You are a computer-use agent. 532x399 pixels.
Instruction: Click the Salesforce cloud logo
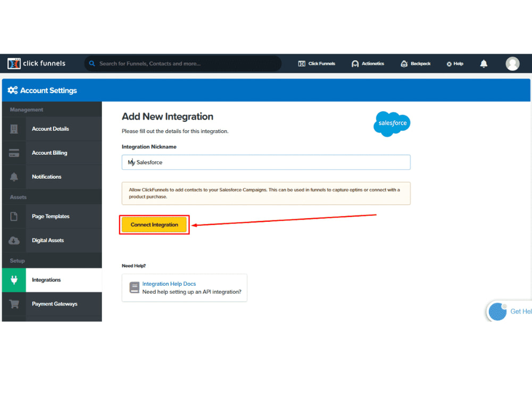(x=392, y=124)
